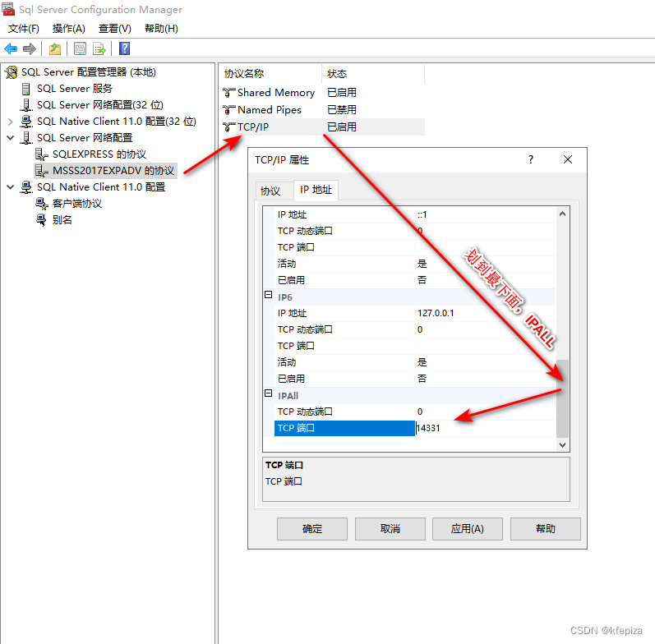Open the 文件(F) menu
Image resolution: width=655 pixels, height=644 pixels.
[x=23, y=29]
